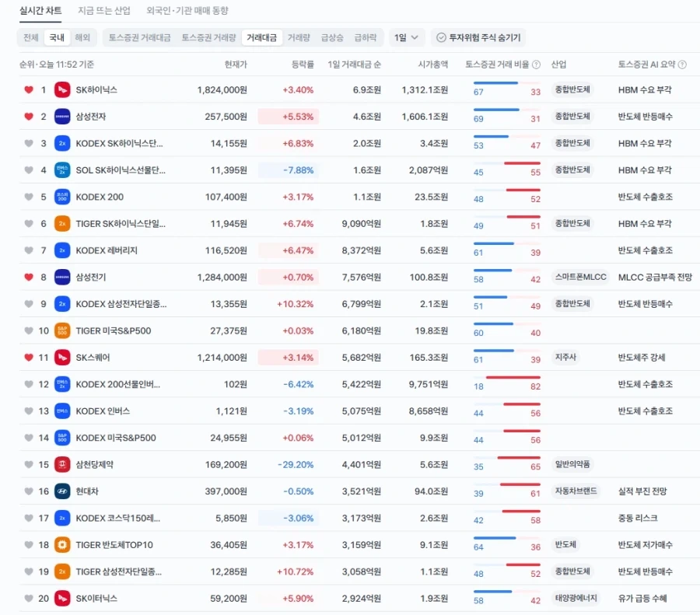Click the MLCC 공급부족 전망 AI summary
700x615 pixels.
[655, 277]
